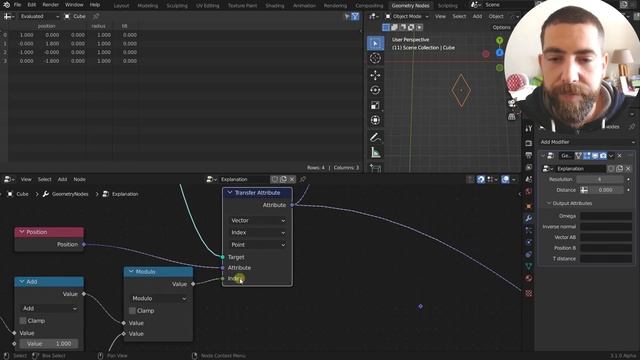Click the Blender logo icon
Screen dimensions: 640x360
pos(6,5)
